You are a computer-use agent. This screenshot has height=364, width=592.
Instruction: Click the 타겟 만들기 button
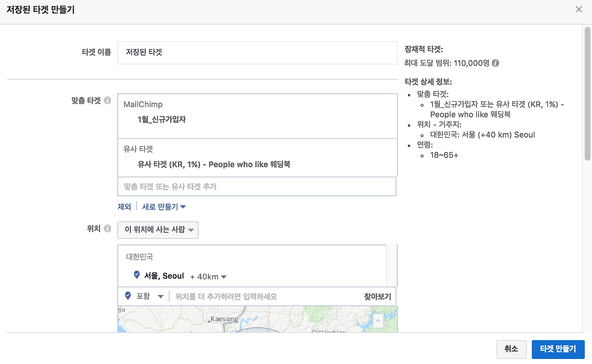(558, 349)
